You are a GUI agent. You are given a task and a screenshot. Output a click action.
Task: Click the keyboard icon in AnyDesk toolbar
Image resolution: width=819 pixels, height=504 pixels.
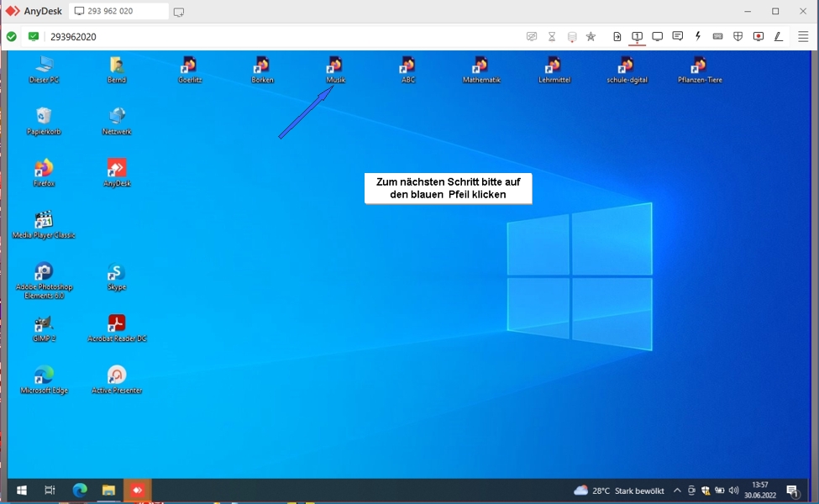point(718,37)
